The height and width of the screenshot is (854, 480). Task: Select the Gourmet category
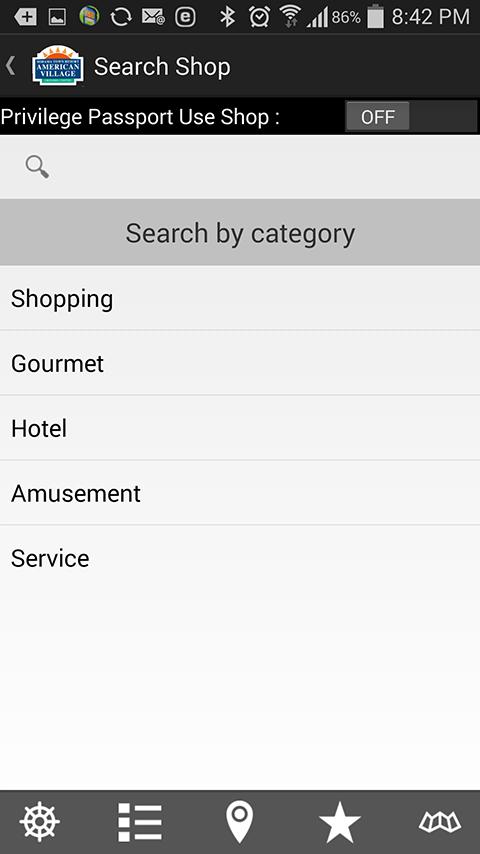[240, 363]
